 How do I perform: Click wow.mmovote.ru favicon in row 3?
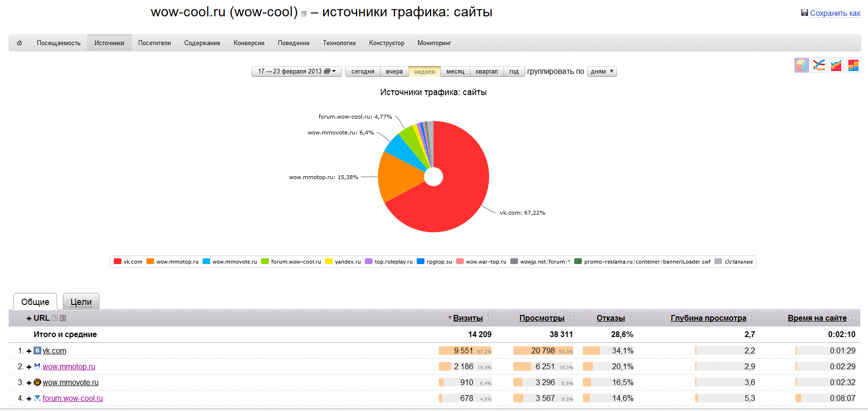(37, 382)
